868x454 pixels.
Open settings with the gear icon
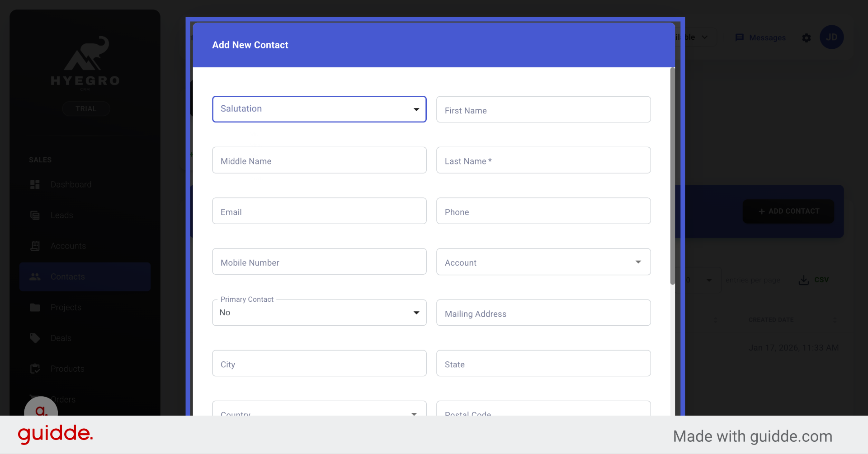point(807,38)
